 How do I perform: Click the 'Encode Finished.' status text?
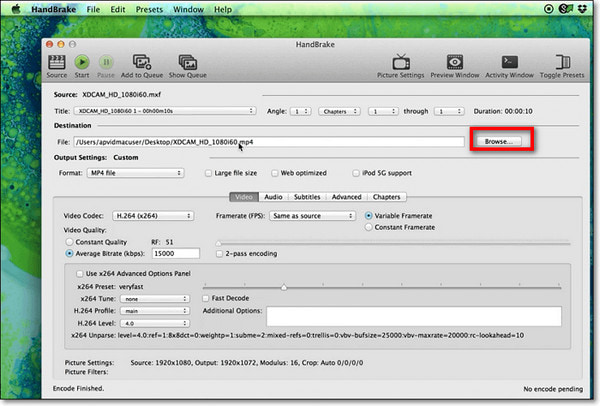click(x=78, y=388)
